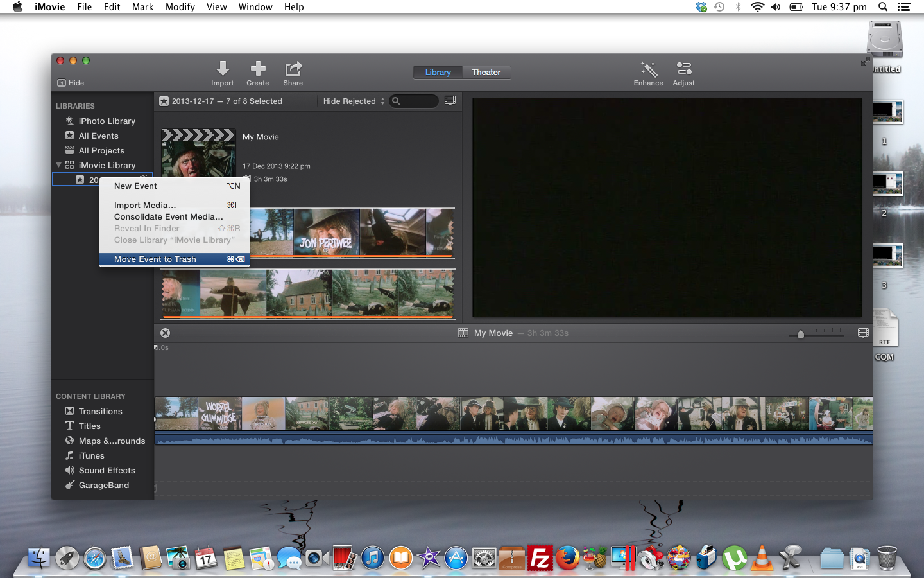924x578 pixels.
Task: Choose Consolidate Event Media… in the menu
Action: coord(175,217)
